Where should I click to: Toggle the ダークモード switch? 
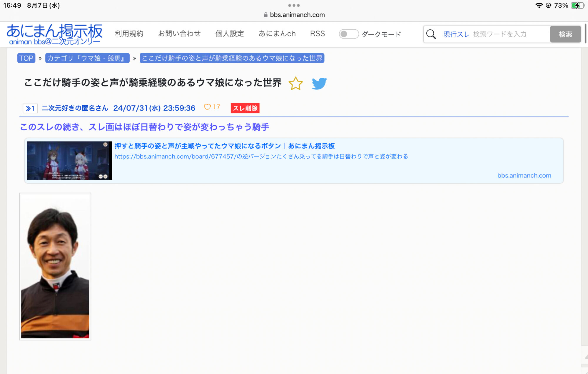click(x=348, y=34)
